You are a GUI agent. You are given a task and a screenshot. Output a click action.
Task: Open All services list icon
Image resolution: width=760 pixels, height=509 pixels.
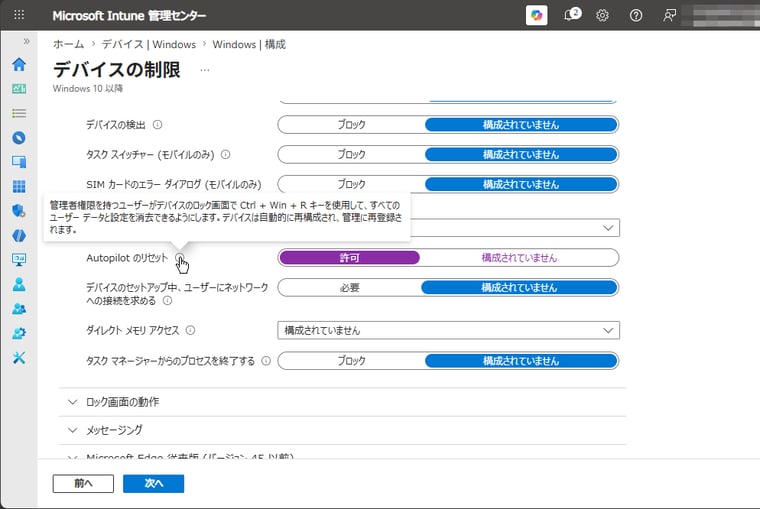click(x=19, y=113)
